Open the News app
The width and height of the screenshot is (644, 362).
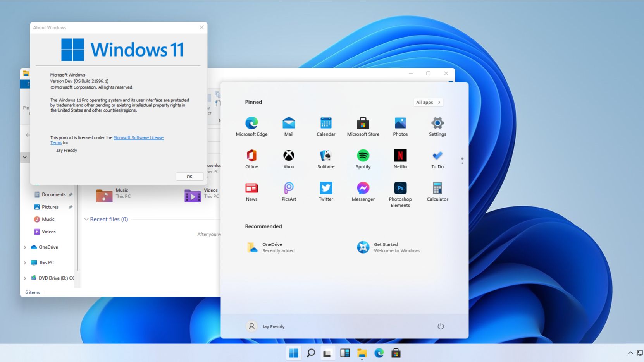[251, 192]
